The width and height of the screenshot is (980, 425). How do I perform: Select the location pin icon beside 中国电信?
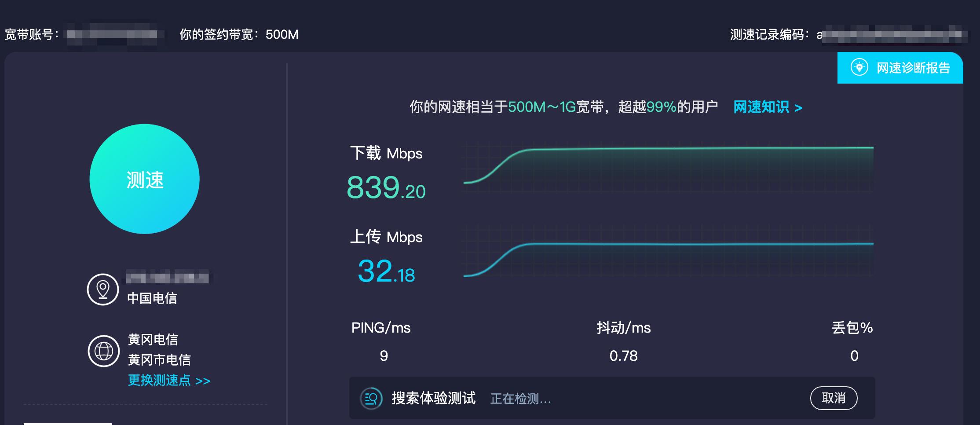coord(104,289)
